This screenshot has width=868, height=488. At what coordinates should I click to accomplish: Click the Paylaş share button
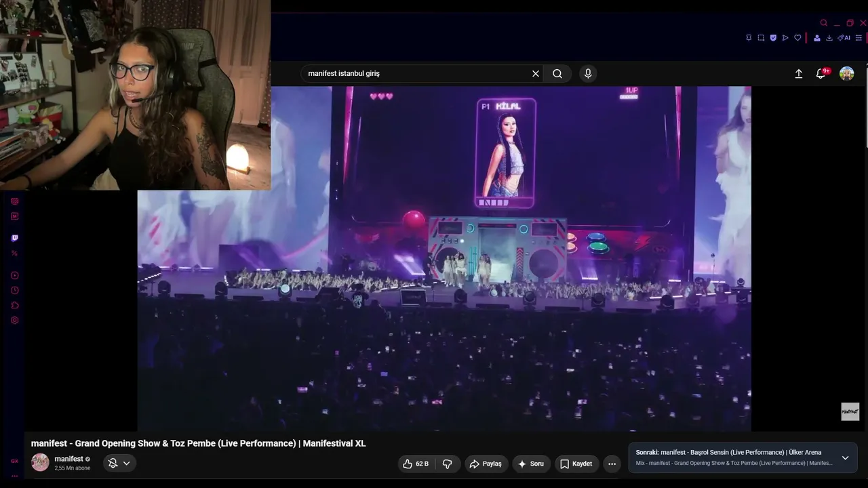486,464
